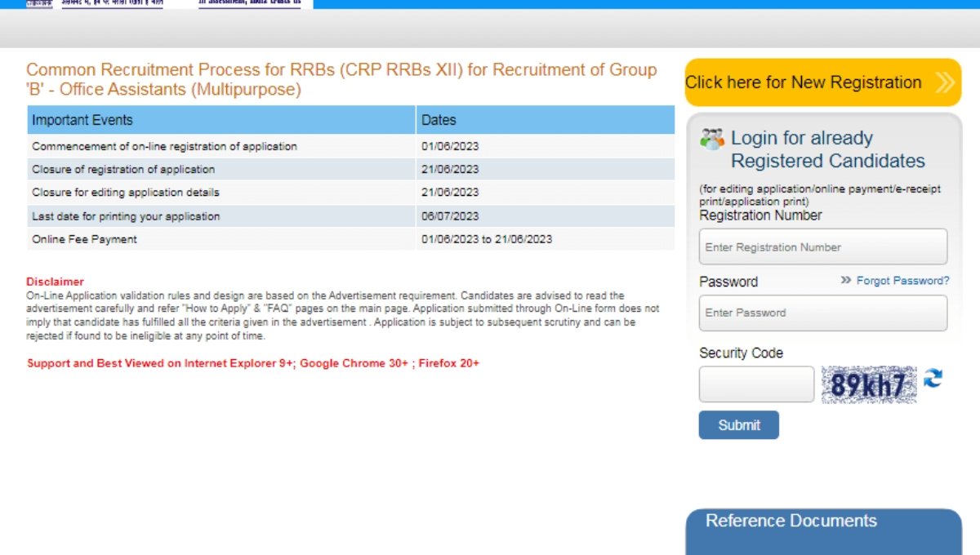Select 'Commencement of on-line registration of application' row
Image resolution: width=980 pixels, height=555 pixels.
(351, 147)
